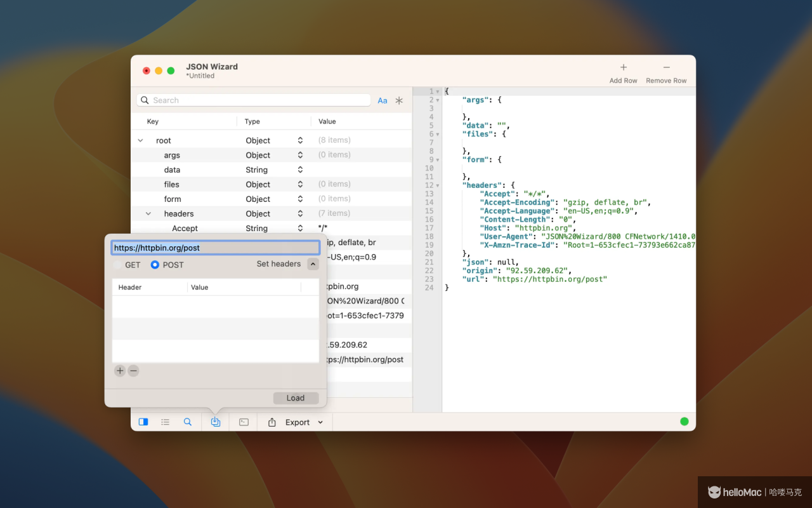This screenshot has height=508, width=812.
Task: Open type stepper for form row
Action: tap(300, 199)
